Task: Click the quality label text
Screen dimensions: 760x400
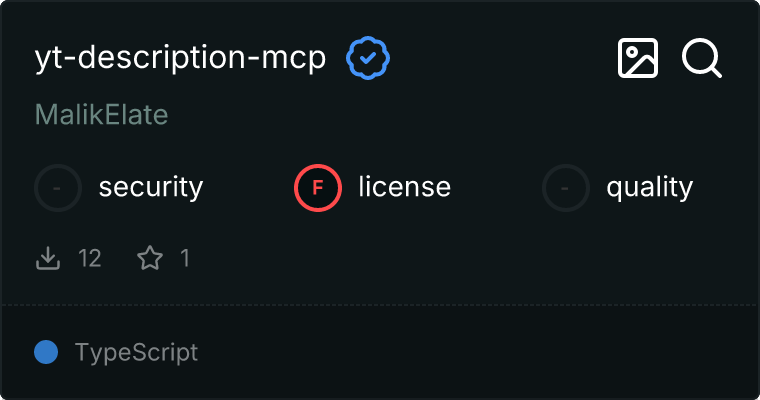Action: click(649, 187)
